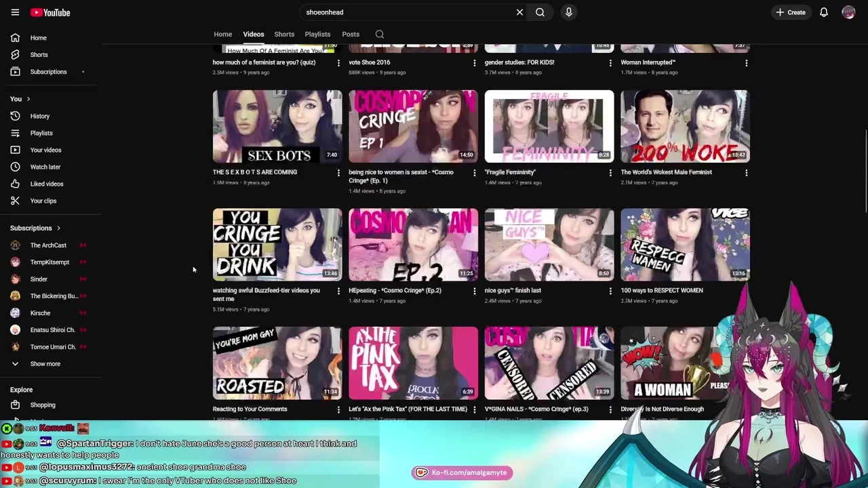This screenshot has width=868, height=488.
Task: Play the Nice Guys thumbnail video
Action: (x=549, y=245)
